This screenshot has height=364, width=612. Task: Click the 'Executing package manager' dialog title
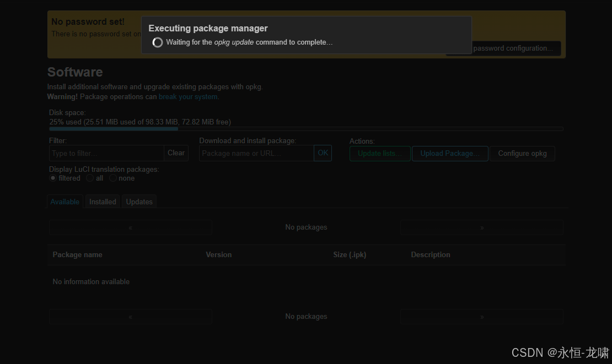point(208,29)
